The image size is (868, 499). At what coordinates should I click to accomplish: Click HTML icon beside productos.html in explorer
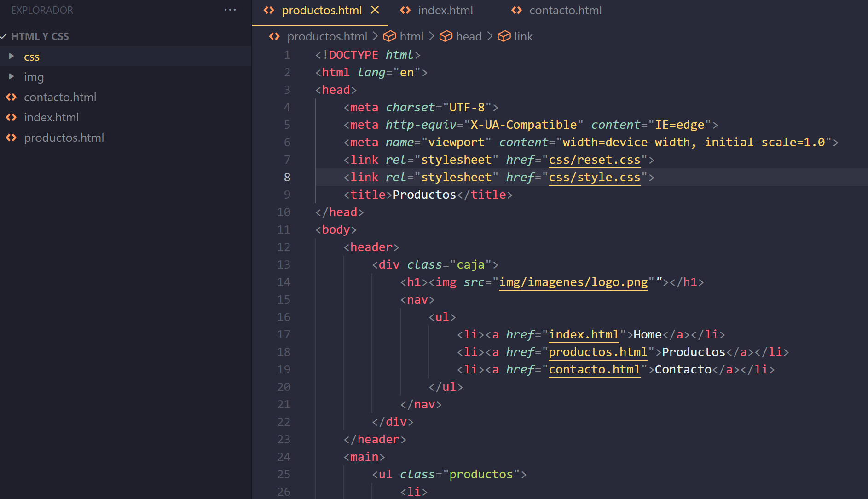(x=11, y=138)
